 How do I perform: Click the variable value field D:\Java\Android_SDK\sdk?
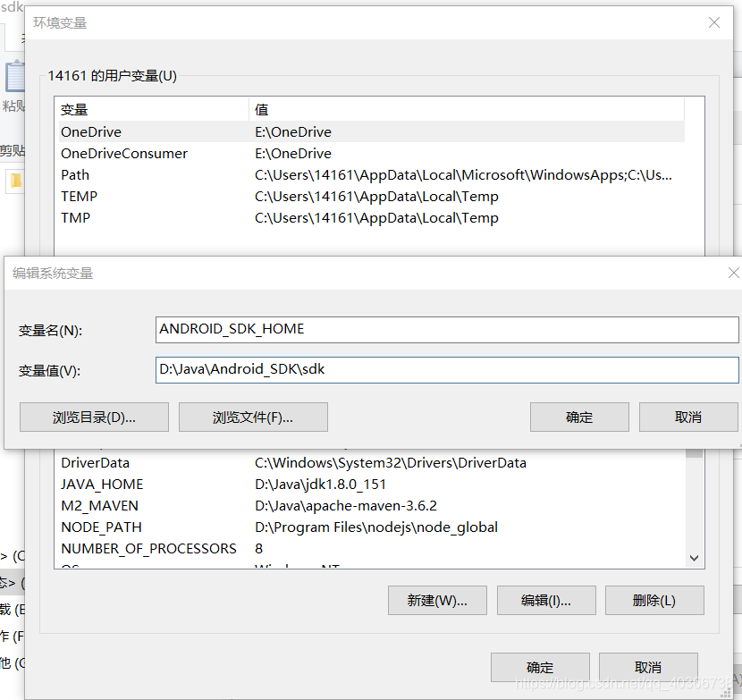(447, 369)
